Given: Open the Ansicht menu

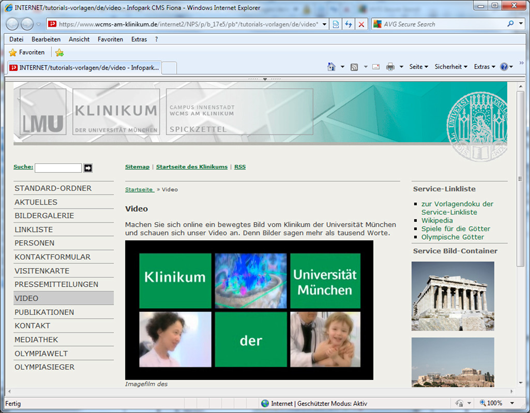Looking at the screenshot, I should click(79, 39).
